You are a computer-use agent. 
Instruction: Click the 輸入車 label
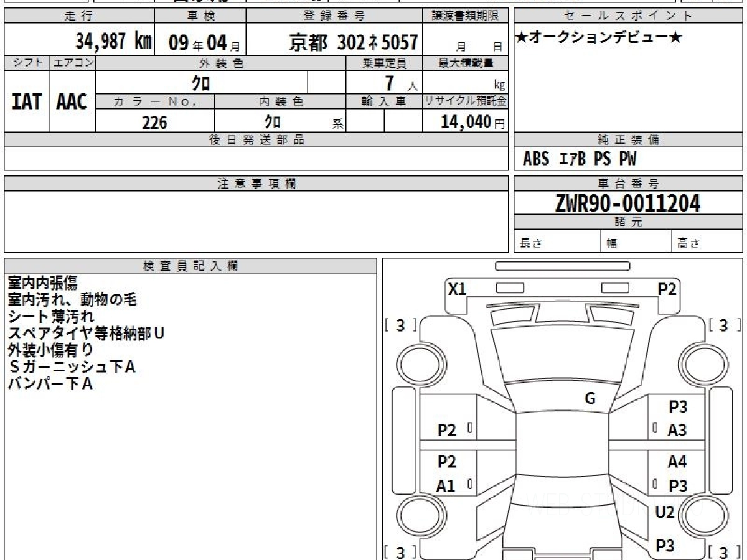tap(384, 102)
